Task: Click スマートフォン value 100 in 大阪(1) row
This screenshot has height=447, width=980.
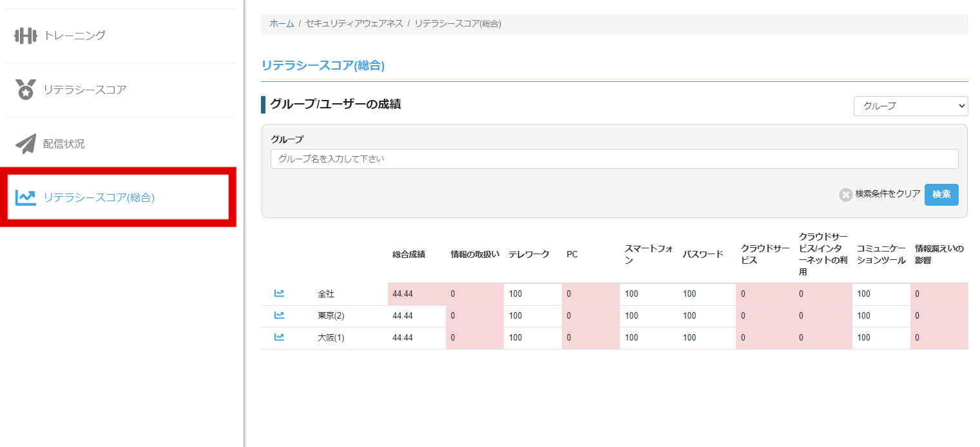Action: pos(631,337)
